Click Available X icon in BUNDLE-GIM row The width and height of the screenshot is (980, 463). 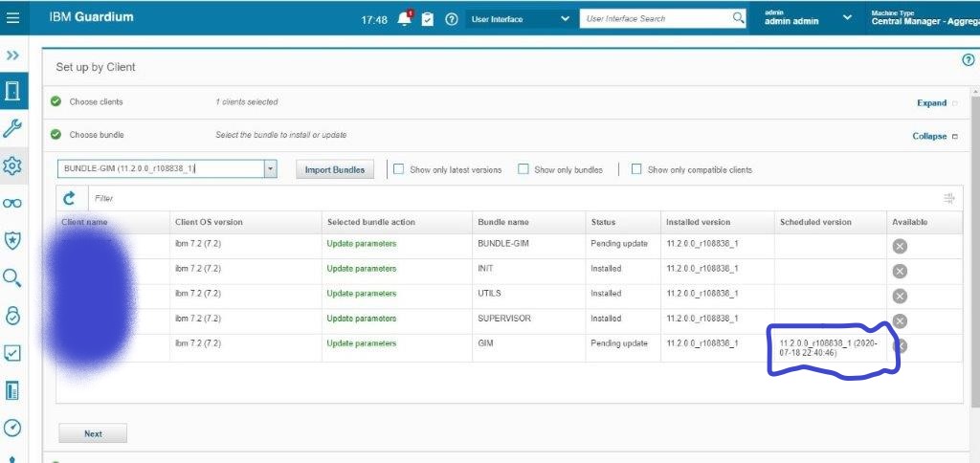point(900,246)
